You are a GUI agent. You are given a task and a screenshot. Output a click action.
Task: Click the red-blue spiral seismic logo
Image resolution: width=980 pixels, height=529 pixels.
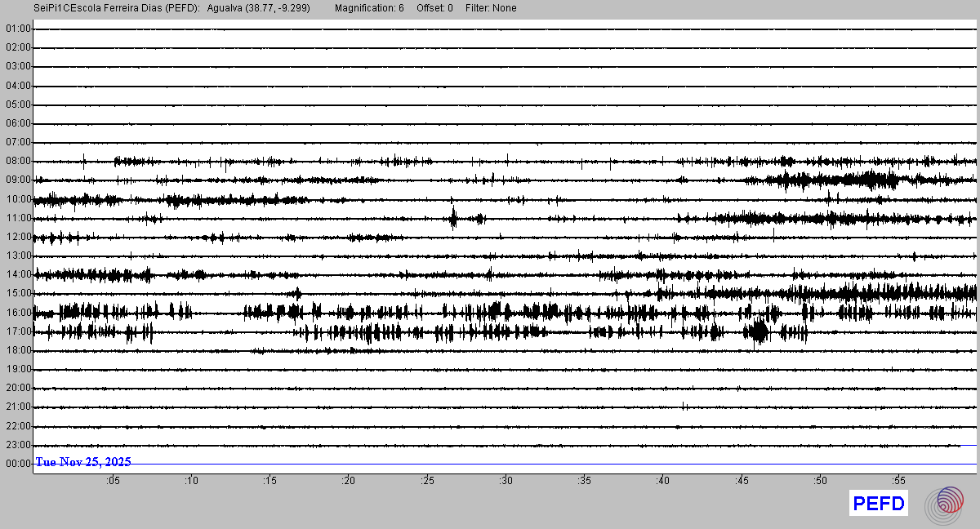[x=949, y=504]
